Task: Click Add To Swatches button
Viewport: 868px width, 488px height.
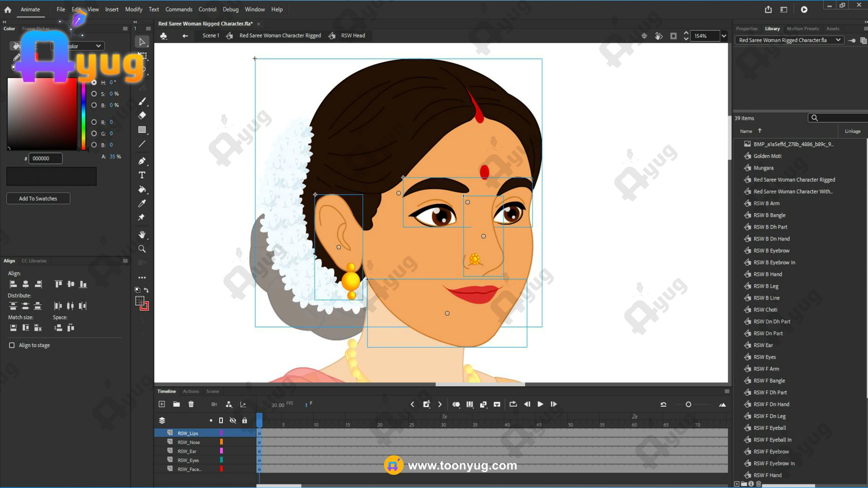Action: click(38, 198)
